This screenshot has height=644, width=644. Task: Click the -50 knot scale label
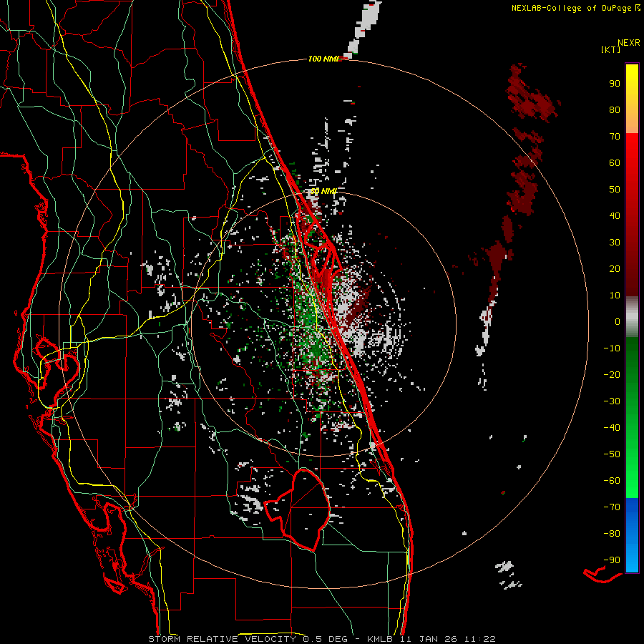point(612,454)
